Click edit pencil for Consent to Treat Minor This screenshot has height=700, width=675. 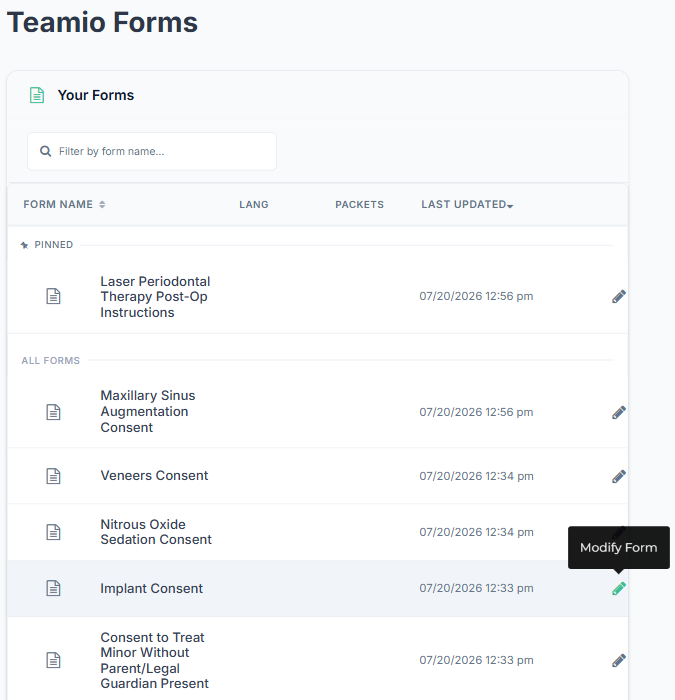click(619, 660)
